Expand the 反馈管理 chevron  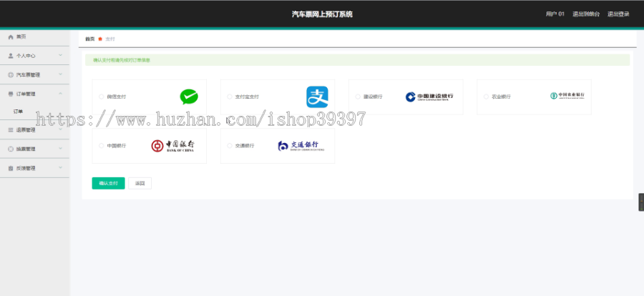tap(60, 167)
